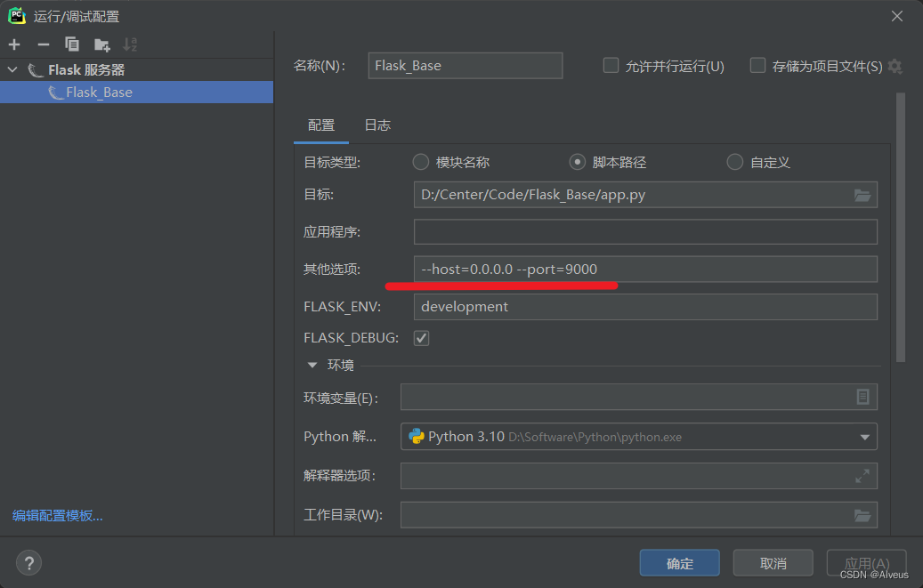
Task: Expand the interpreter options field
Action: 862,476
